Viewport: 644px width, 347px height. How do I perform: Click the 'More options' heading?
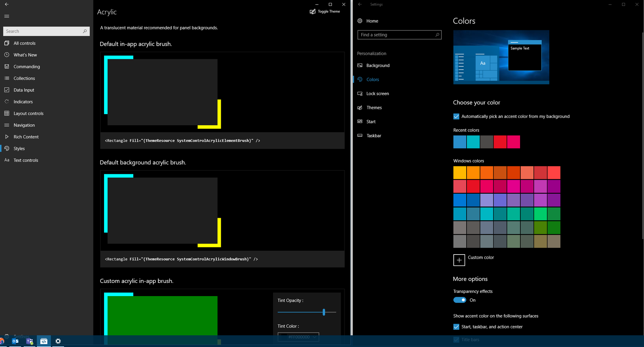pyautogui.click(x=470, y=279)
